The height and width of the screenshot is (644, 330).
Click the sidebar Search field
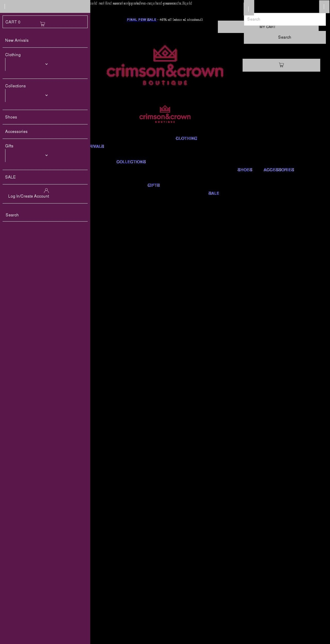click(x=45, y=215)
